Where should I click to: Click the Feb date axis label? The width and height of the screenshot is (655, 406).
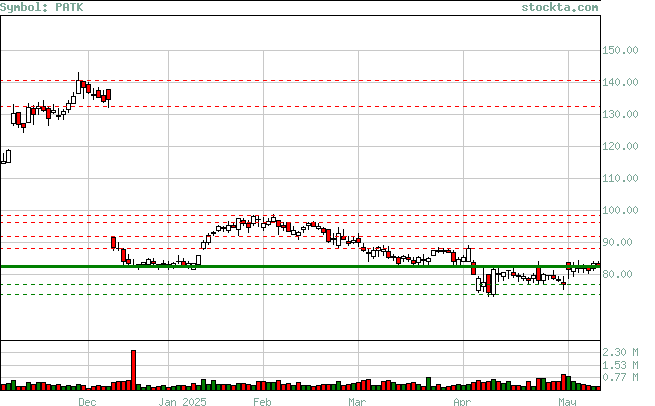click(x=262, y=401)
